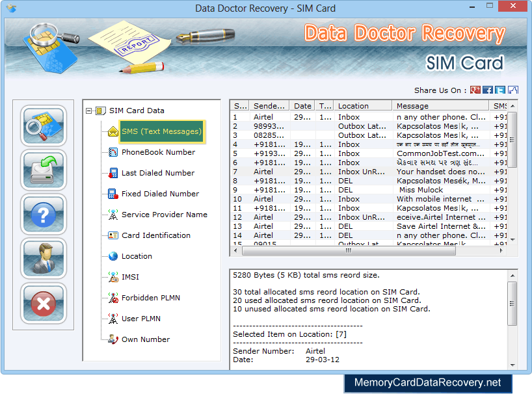Click the Own Number person icon
Image resolution: width=532 pixels, height=394 pixels.
tap(113, 339)
